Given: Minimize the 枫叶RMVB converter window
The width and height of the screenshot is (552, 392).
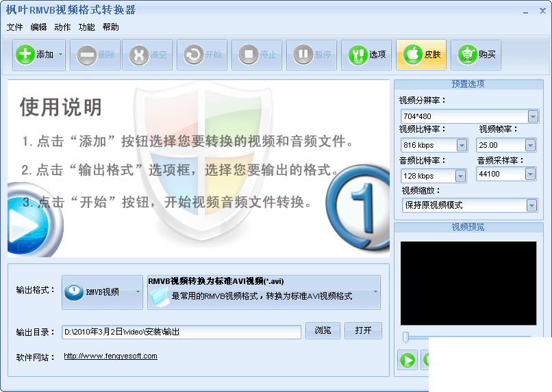Looking at the screenshot, I should (x=525, y=12).
